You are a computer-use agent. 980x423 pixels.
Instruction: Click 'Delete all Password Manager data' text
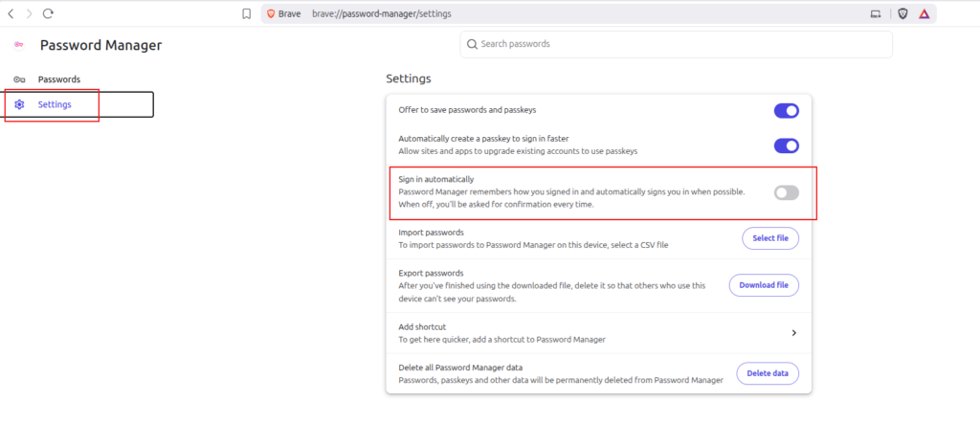pos(460,367)
